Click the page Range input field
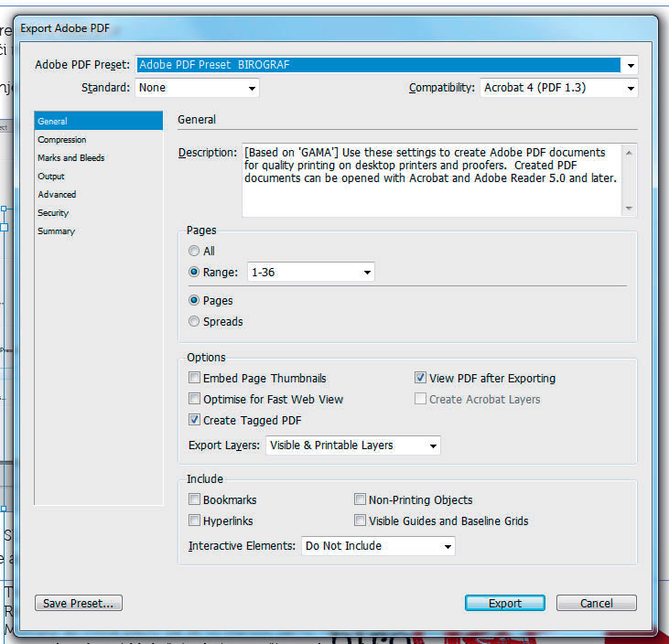This screenshot has height=644, width=669. click(302, 273)
